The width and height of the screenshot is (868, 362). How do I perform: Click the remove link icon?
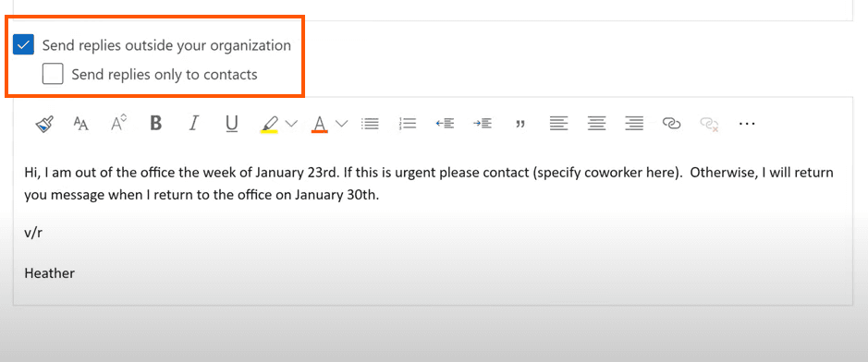pyautogui.click(x=709, y=125)
